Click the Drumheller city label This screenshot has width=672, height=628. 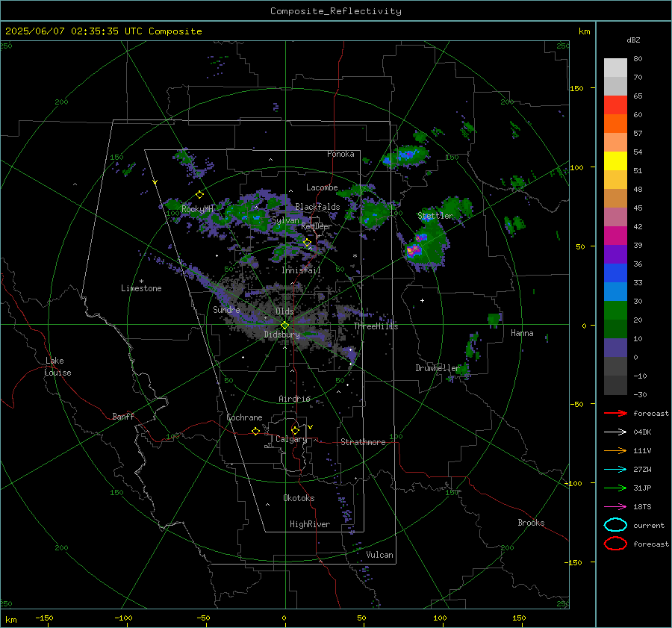click(x=438, y=368)
